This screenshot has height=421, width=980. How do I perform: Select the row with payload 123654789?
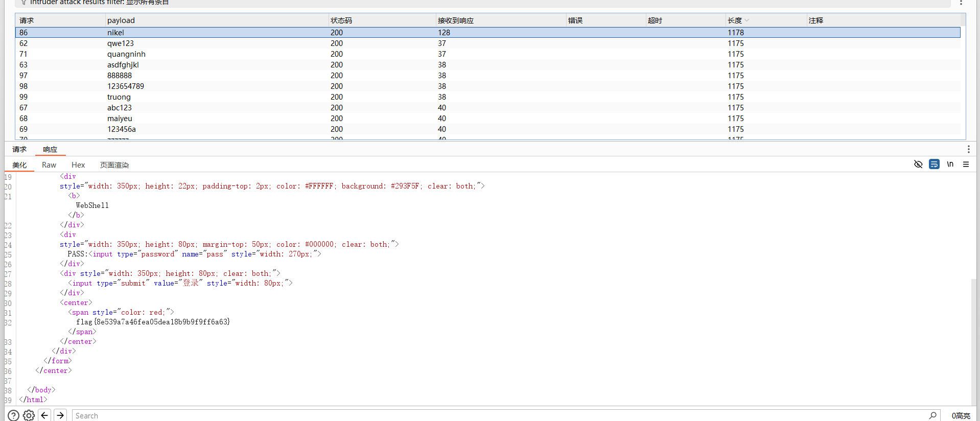point(488,86)
